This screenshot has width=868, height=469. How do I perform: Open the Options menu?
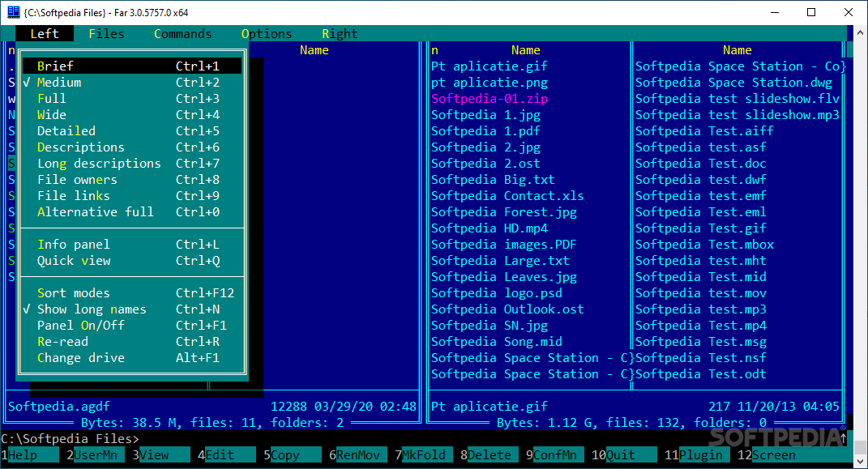[x=267, y=34]
